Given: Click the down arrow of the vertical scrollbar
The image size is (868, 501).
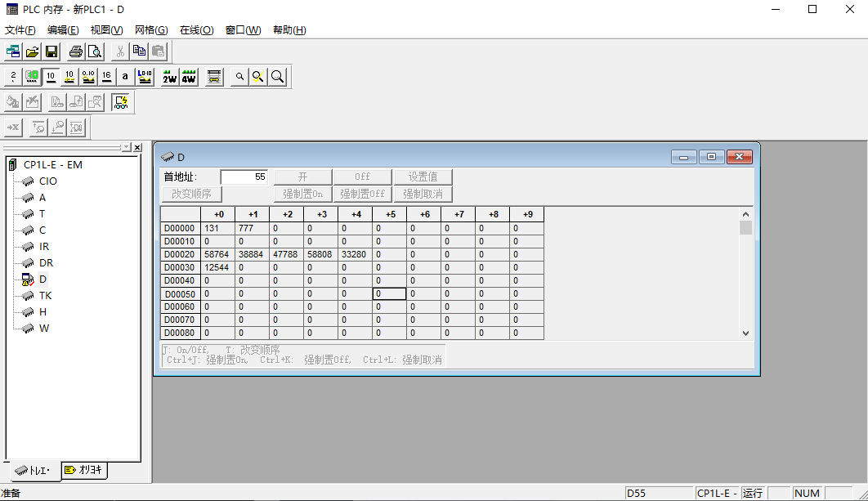Looking at the screenshot, I should point(745,333).
